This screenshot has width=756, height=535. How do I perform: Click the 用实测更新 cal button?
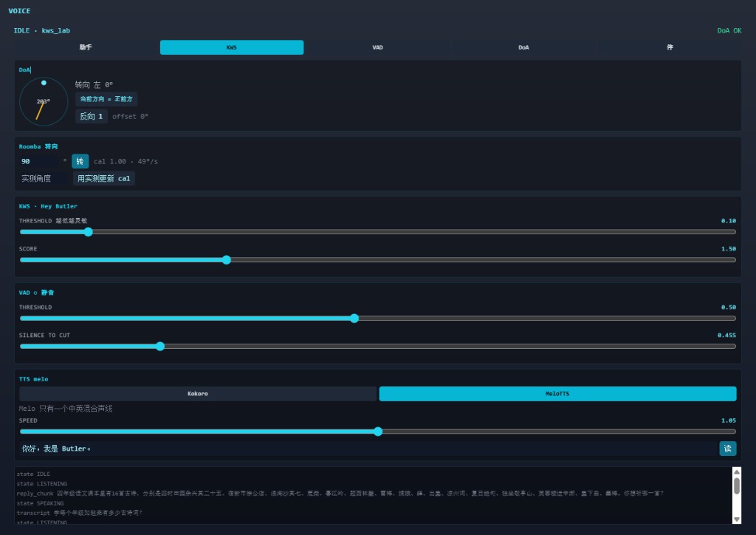[x=103, y=179]
